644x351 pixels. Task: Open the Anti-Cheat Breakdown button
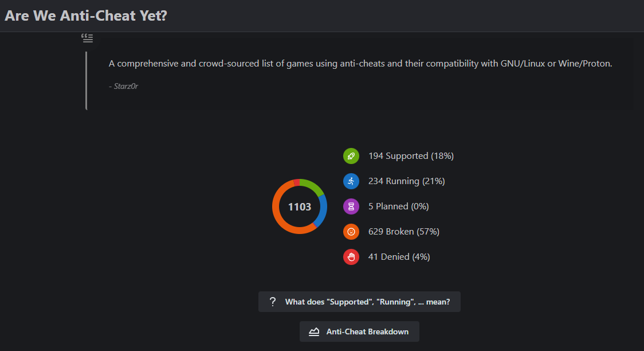(x=359, y=331)
